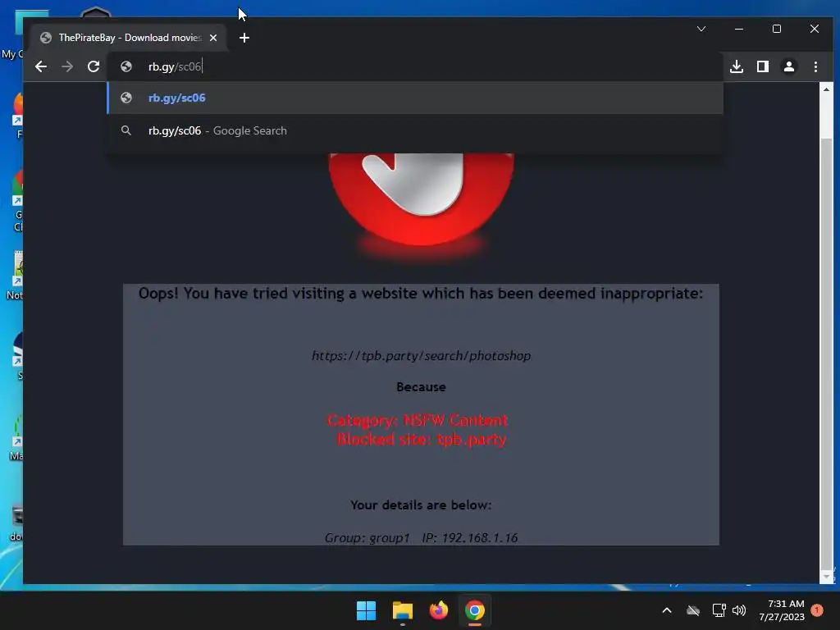840x630 pixels.
Task: Select the ThePirateBay tab
Action: [129, 38]
